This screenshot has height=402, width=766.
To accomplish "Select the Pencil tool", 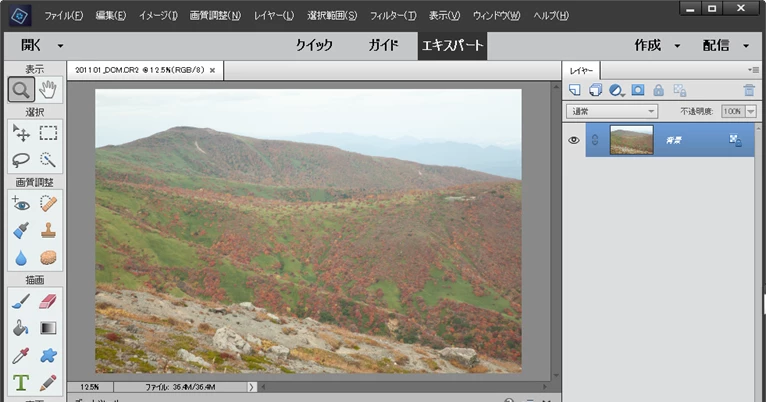I will [48, 382].
